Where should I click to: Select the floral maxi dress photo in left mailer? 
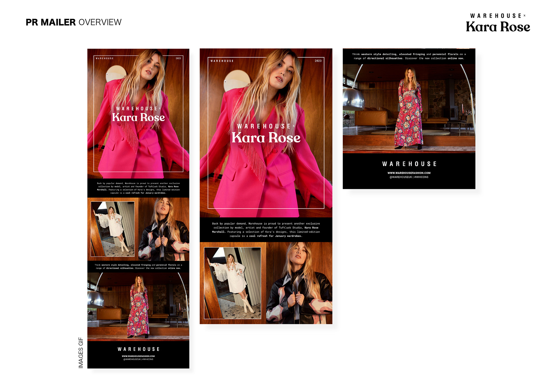(x=138, y=307)
